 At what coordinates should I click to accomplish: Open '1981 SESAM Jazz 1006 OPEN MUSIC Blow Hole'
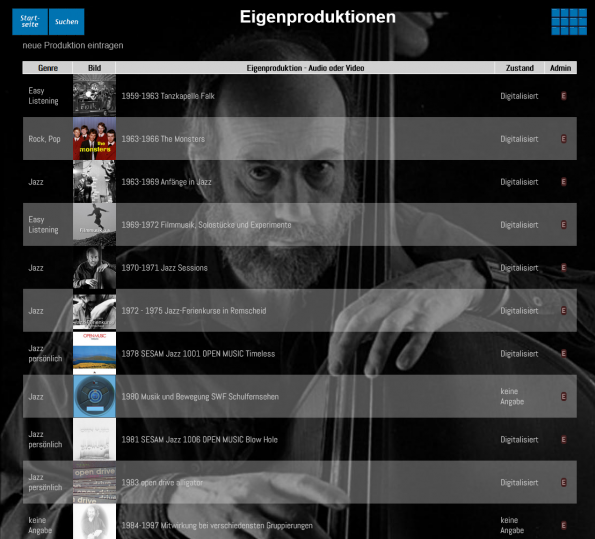[x=200, y=440]
